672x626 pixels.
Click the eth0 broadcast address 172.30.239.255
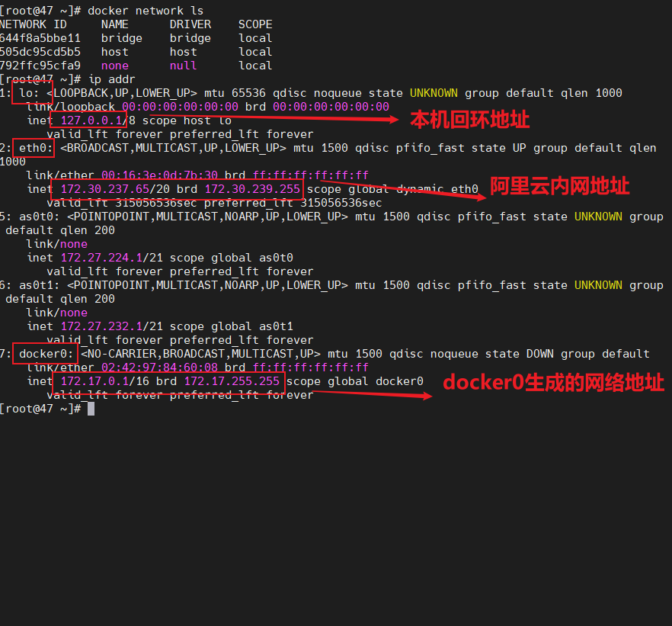click(252, 189)
